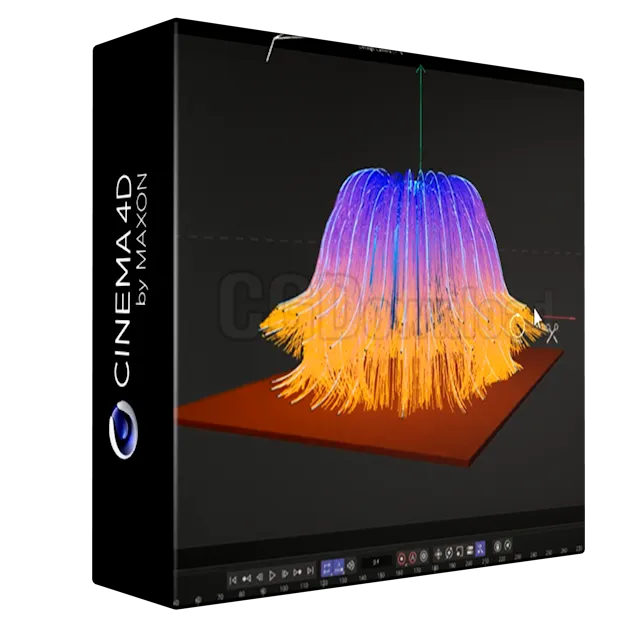Viewport: 630px width, 630px height.
Task: Go to previous keyframe
Action: (x=246, y=579)
